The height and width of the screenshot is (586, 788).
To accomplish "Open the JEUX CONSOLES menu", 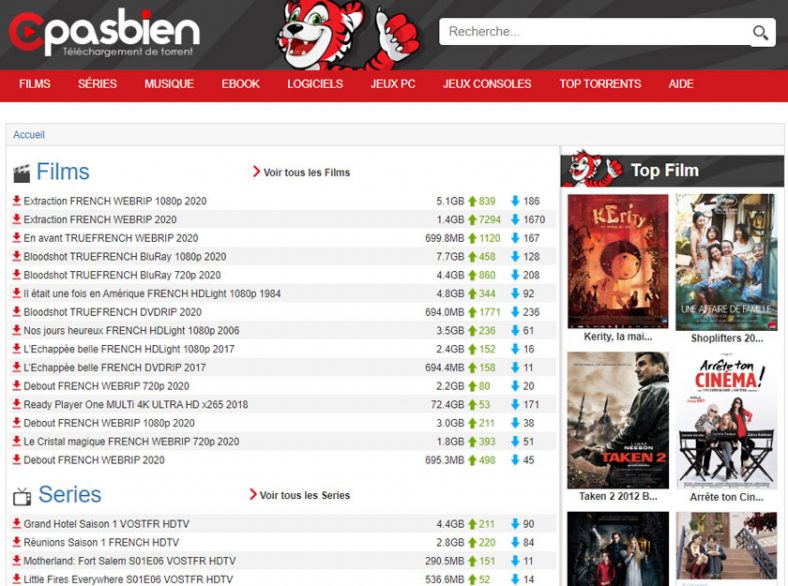I will click(x=487, y=84).
